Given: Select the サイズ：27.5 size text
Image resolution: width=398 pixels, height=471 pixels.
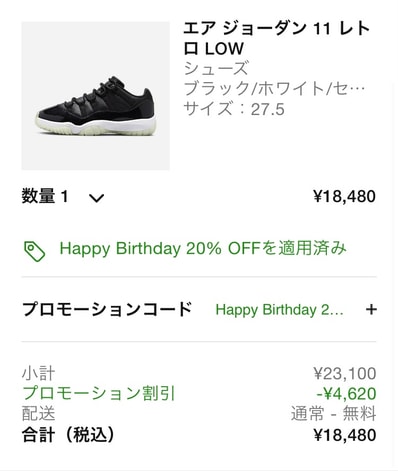Looking at the screenshot, I should click(234, 109).
